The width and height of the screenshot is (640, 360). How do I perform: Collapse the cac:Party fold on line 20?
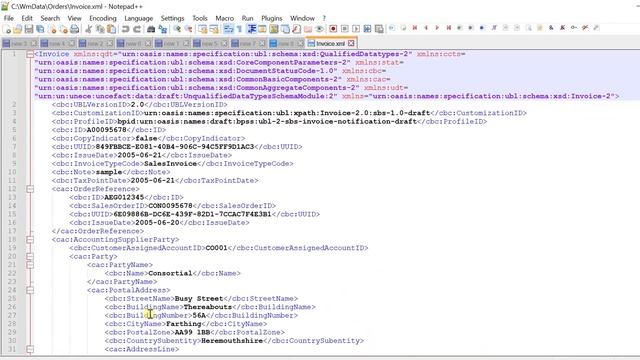(x=30, y=256)
